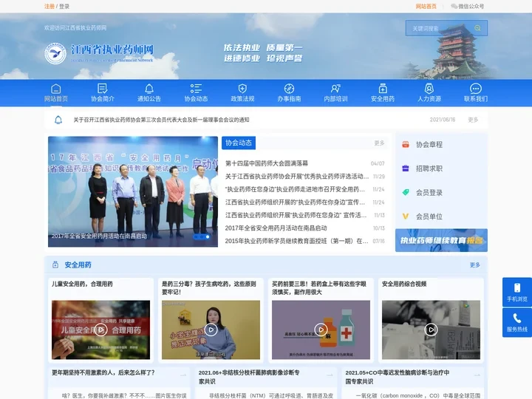The height and width of the screenshot is (399, 532).
Task: Play the 儿童安全用药 video
Action: point(100,330)
